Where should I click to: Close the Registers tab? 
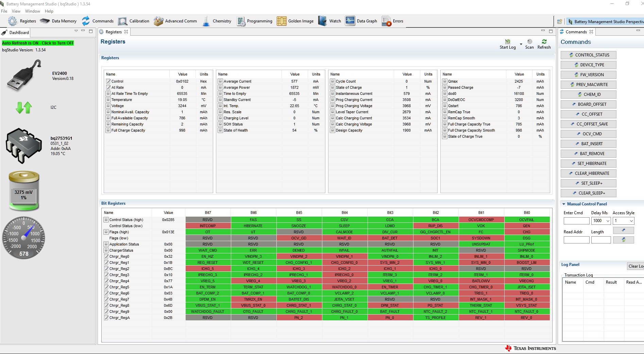(126, 32)
